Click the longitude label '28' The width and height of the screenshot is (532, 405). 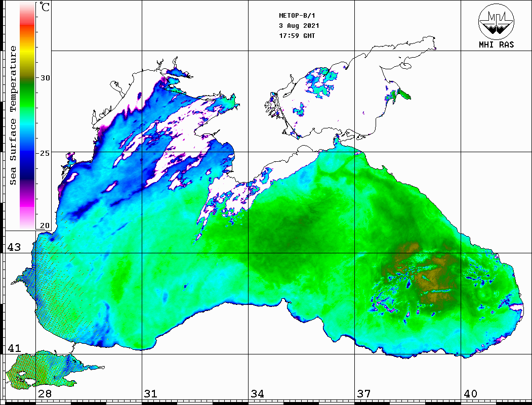[45, 393]
